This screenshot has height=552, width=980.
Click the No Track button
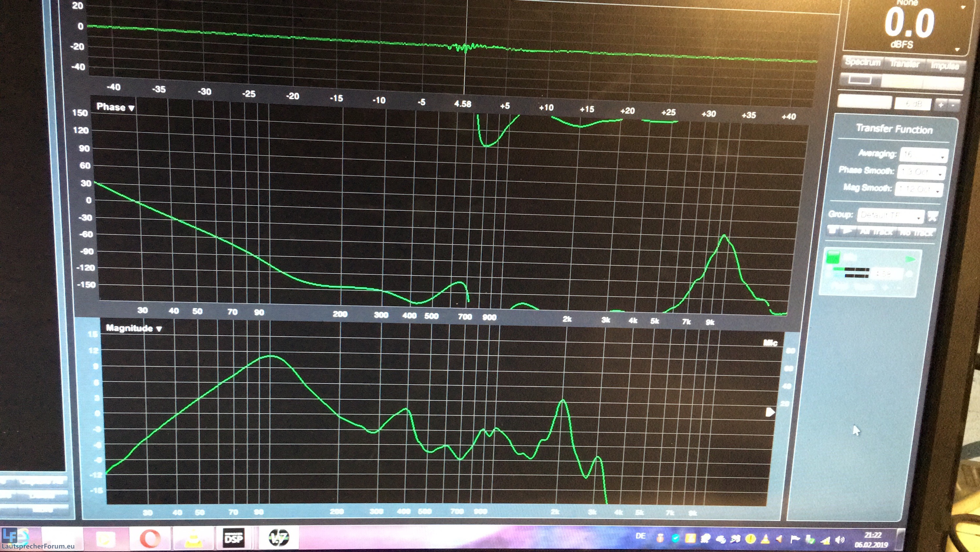[x=917, y=232]
